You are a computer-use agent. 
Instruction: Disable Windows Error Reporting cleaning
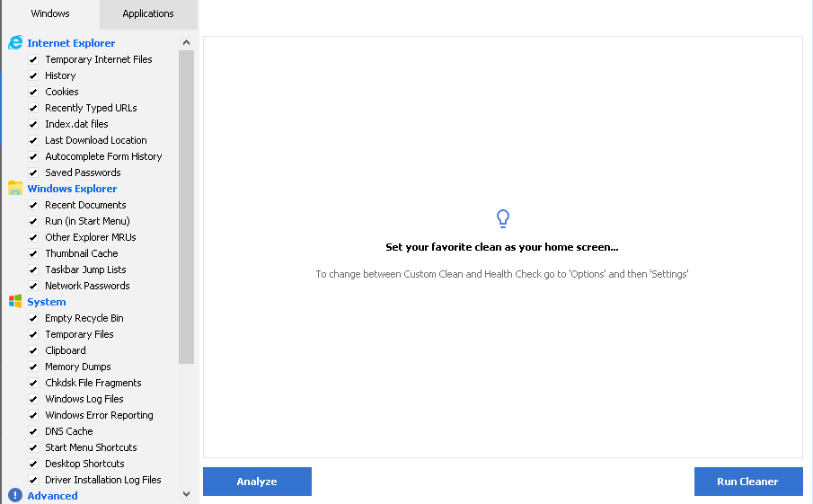tap(33, 415)
